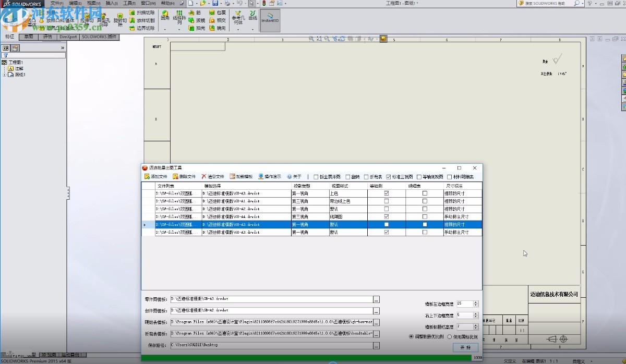Click the 添加文件 (Add File) toolbar icon

(x=148, y=177)
